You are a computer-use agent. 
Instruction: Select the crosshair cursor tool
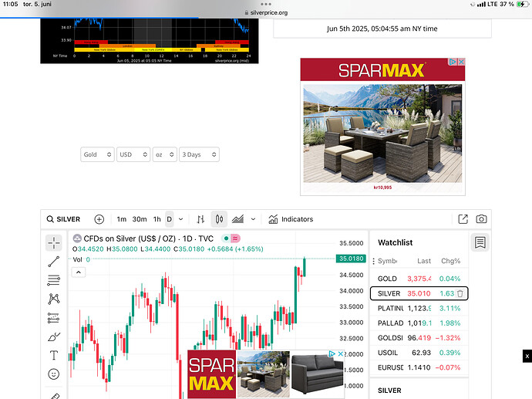[x=54, y=242]
